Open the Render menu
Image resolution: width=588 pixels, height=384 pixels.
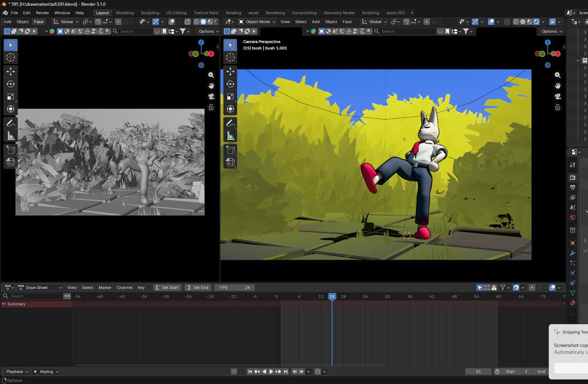pos(43,13)
